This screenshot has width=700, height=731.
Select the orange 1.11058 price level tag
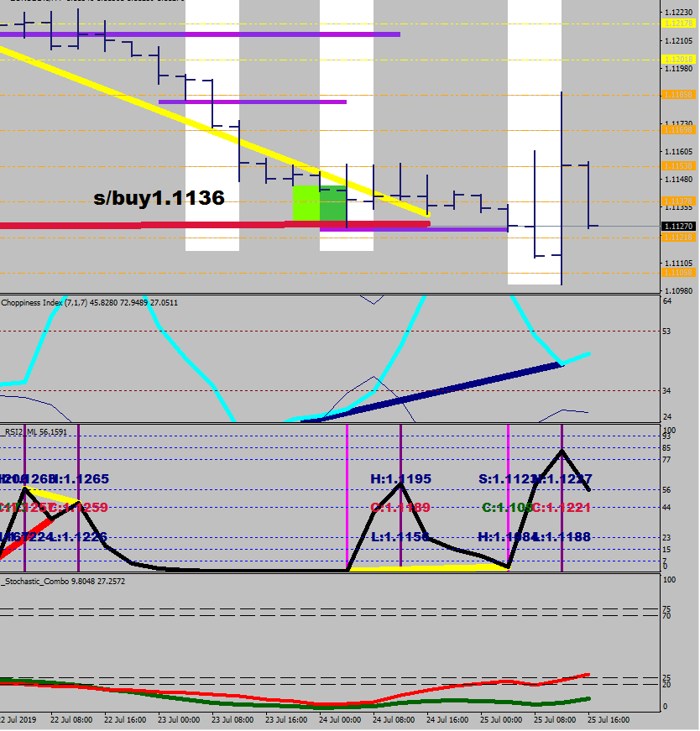click(x=677, y=273)
